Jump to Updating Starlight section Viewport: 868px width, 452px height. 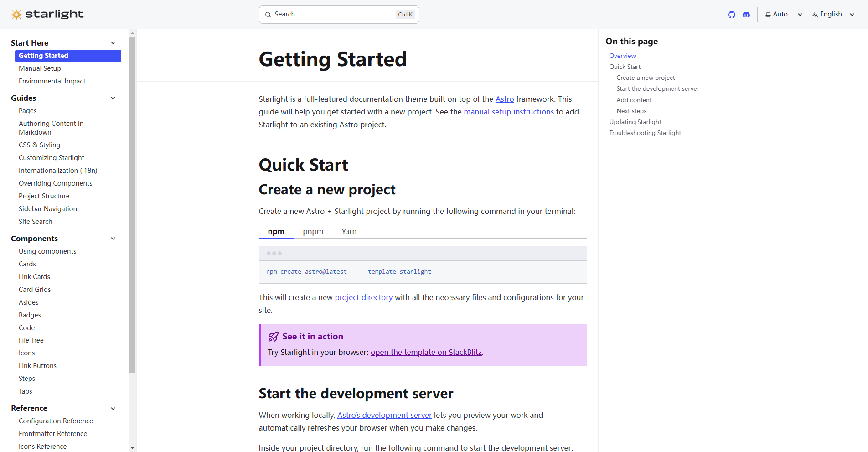pyautogui.click(x=635, y=122)
